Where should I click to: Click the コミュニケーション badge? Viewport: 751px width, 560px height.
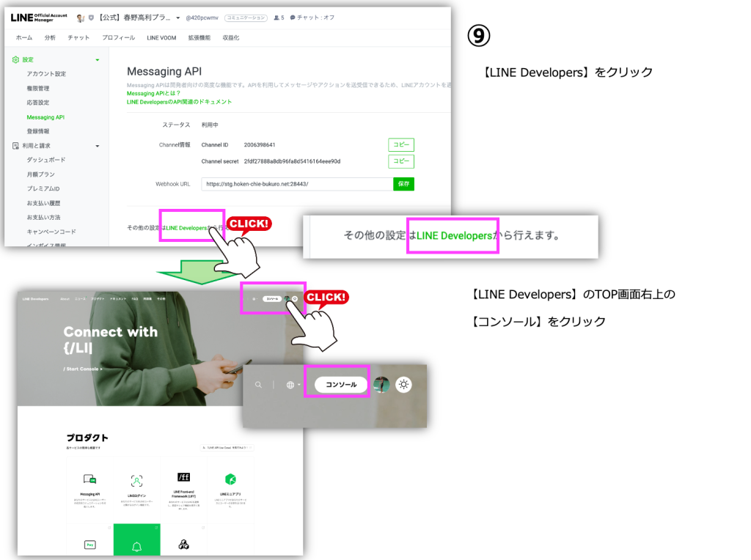(246, 18)
